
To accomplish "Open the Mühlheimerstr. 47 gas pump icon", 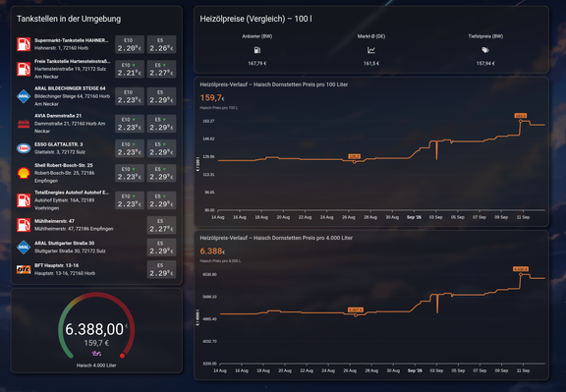I will [x=24, y=225].
